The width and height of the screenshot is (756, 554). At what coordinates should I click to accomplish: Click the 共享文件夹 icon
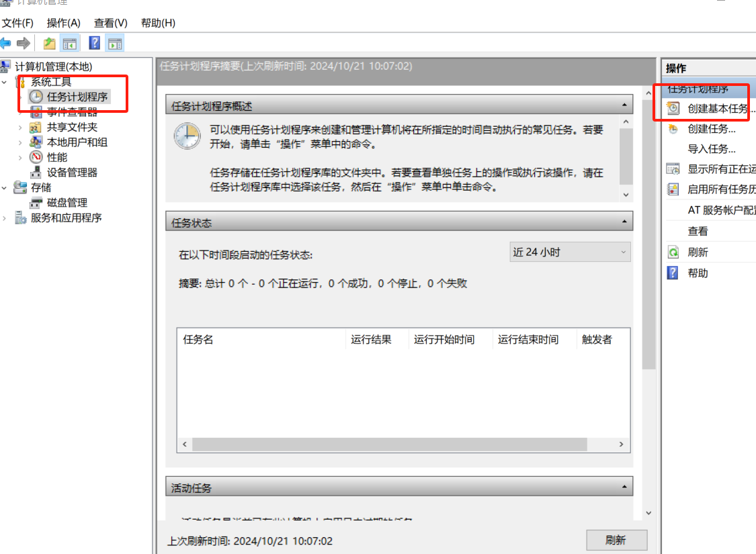(36, 127)
